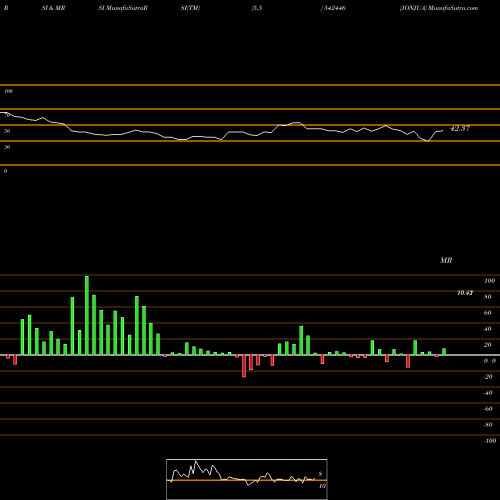This screenshot has height=500, width=500.
Task: Click the MRSI -60 axis label
Action: pos(488,409)
